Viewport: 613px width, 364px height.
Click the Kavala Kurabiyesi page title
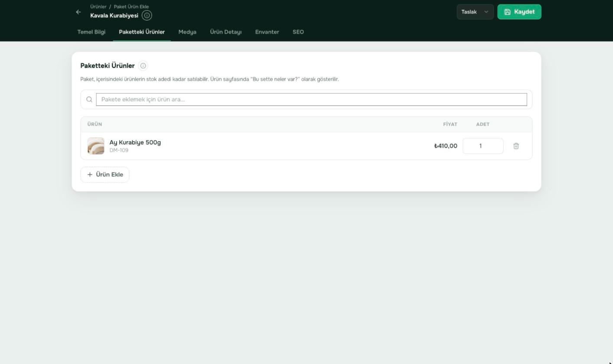point(114,16)
